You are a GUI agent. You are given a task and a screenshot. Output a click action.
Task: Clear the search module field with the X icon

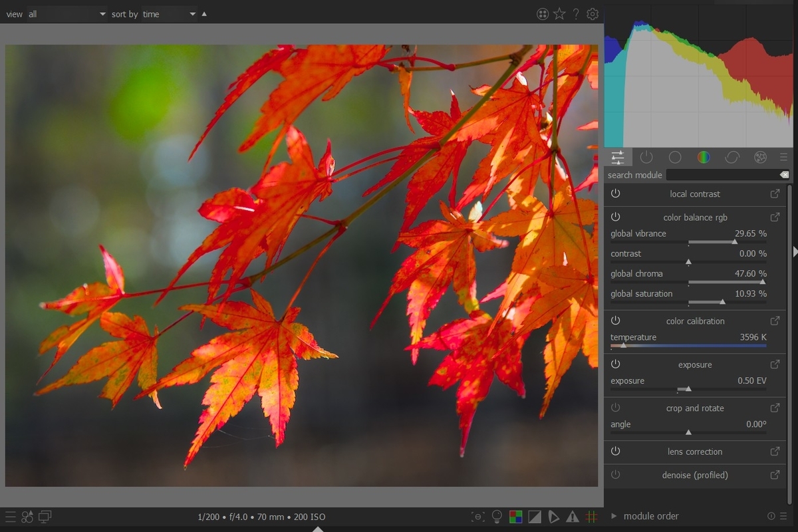point(785,175)
